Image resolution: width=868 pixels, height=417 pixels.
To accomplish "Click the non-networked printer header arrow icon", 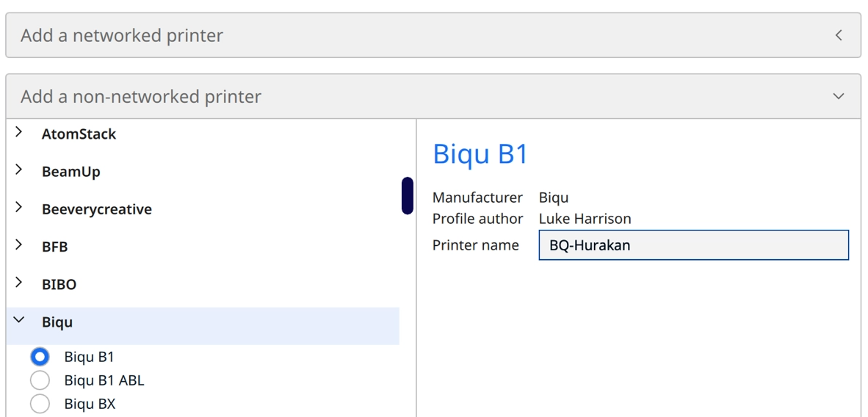I will [x=839, y=96].
